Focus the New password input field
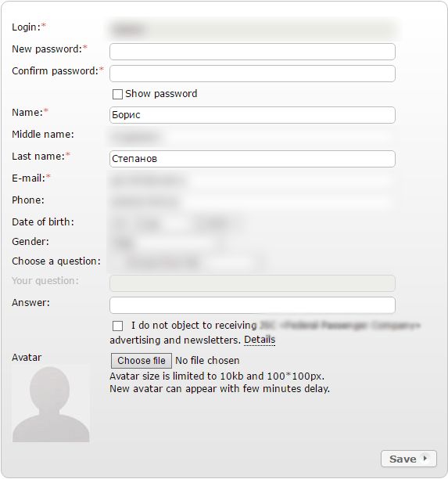This screenshot has height=479, width=448. (x=253, y=52)
